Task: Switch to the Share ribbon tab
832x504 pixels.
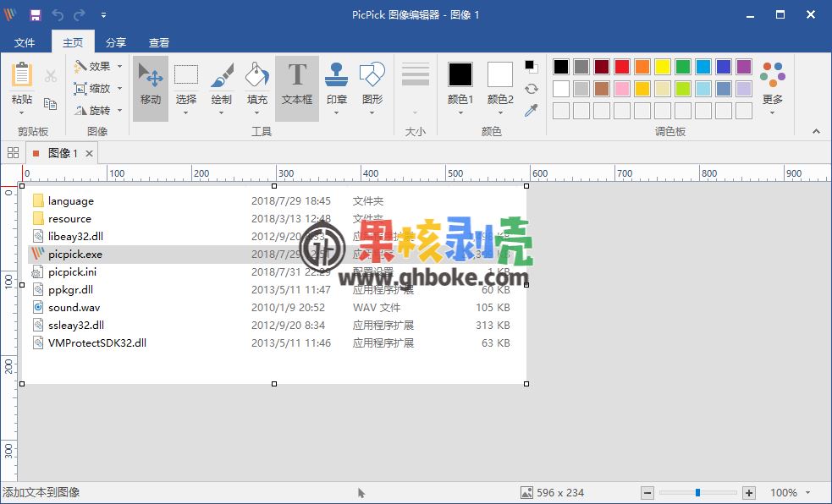Action: (x=116, y=42)
